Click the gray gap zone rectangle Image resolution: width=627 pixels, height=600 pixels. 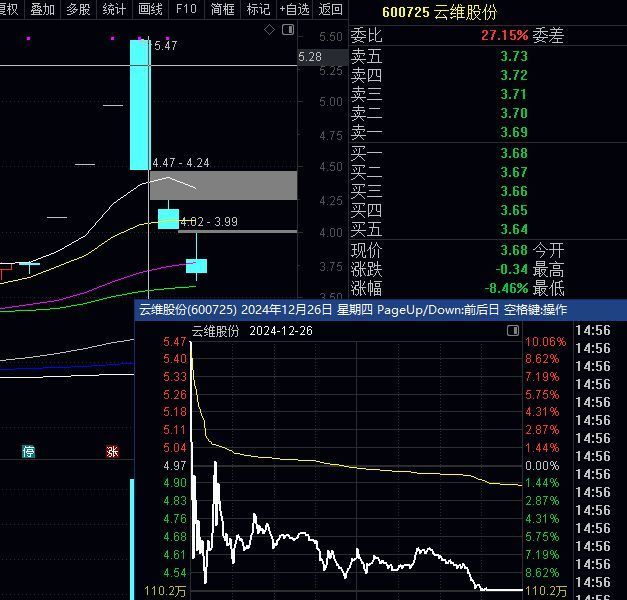click(x=224, y=186)
